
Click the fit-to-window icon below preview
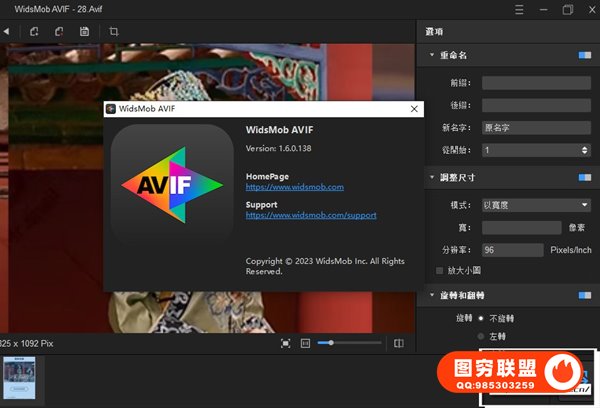tap(286, 343)
